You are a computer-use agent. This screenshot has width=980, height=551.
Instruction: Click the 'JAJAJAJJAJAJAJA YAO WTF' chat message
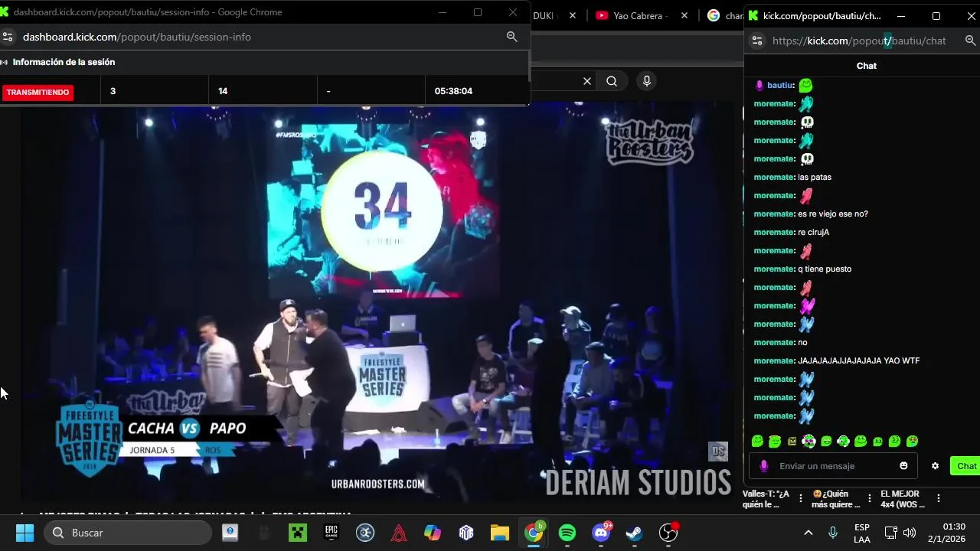[859, 361]
